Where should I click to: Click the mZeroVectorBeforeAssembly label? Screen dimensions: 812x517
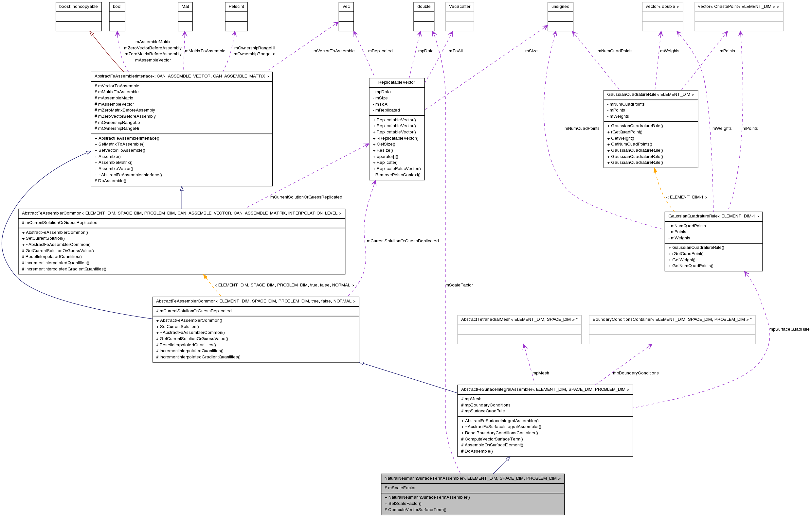(x=152, y=48)
